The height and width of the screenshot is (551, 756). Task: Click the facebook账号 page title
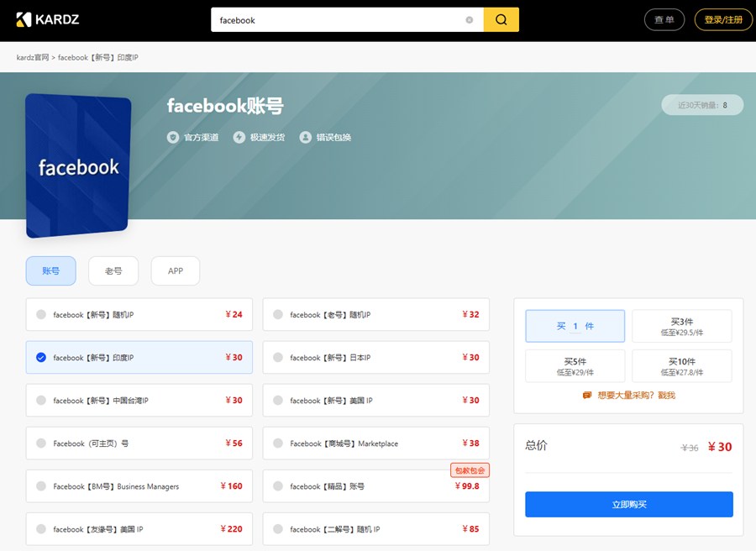(225, 106)
